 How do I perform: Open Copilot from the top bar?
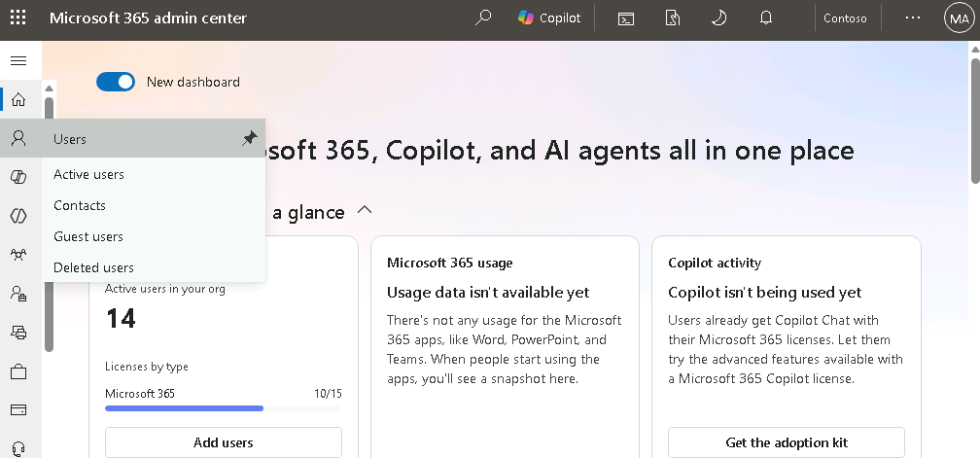pyautogui.click(x=549, y=18)
